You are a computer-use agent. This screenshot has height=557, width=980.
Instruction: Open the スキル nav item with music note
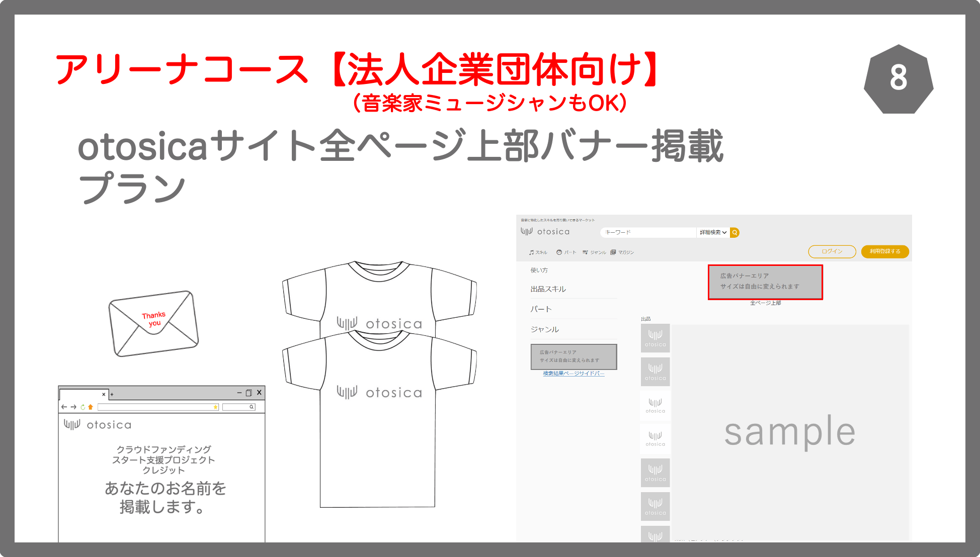538,252
